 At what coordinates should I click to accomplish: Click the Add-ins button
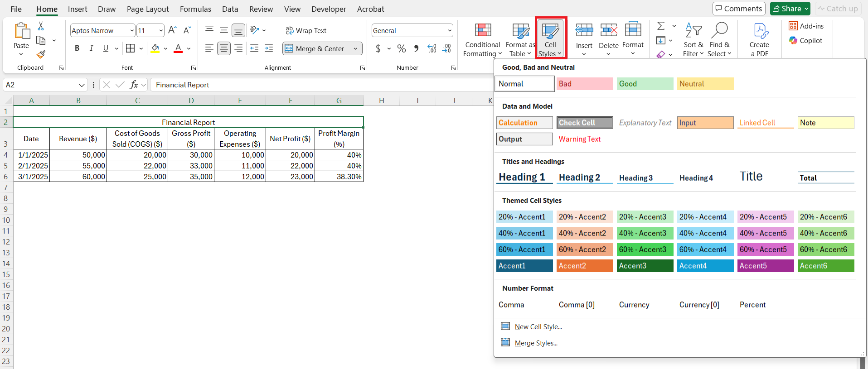(x=806, y=26)
